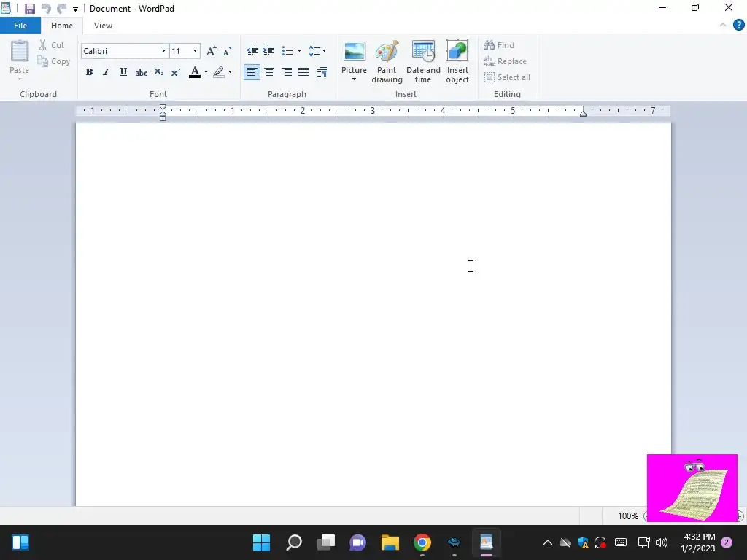Image resolution: width=747 pixels, height=560 pixels.
Task: Open the highlight color dropdown arrow
Action: 230,72
